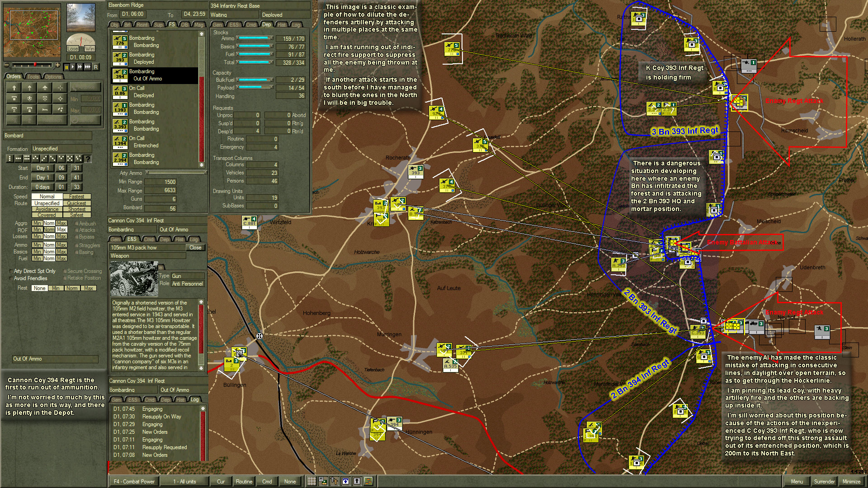Adjust the map zoom slider
This screenshot has height=488, width=868.
pos(33,66)
